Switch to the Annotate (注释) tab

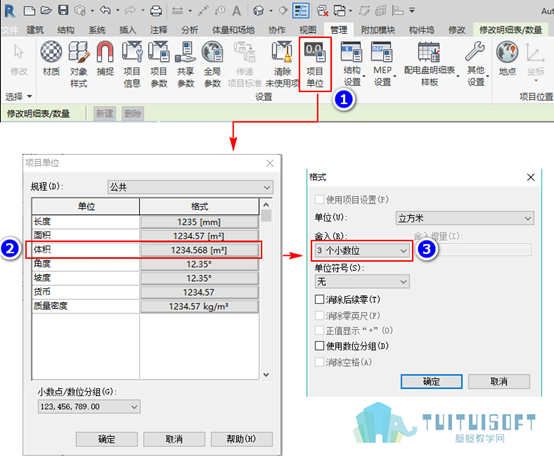click(159, 30)
